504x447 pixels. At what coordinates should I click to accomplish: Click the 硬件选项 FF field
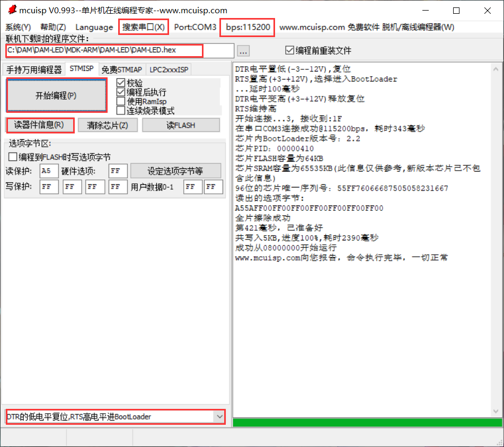click(118, 171)
